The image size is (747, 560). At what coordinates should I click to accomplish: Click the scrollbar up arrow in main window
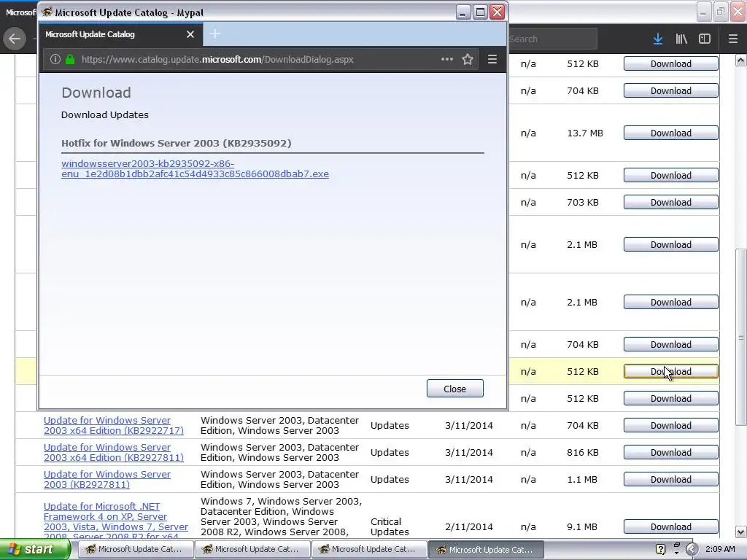point(740,61)
